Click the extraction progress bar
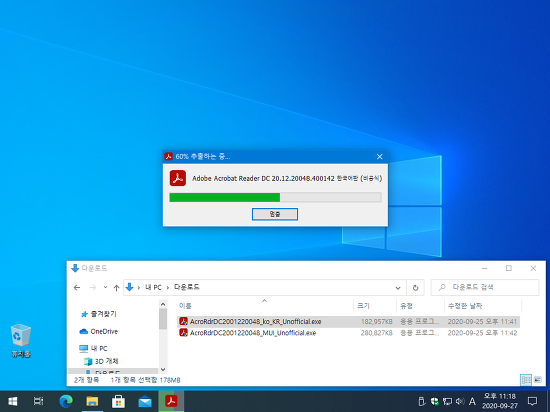This screenshot has height=412, width=550. coord(275,197)
